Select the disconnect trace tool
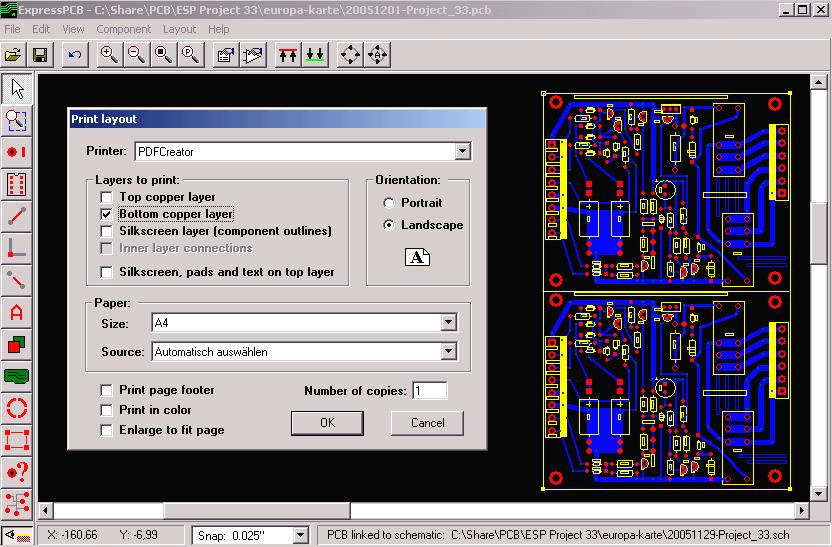Screen dimensions: 832x547 [x=16, y=280]
